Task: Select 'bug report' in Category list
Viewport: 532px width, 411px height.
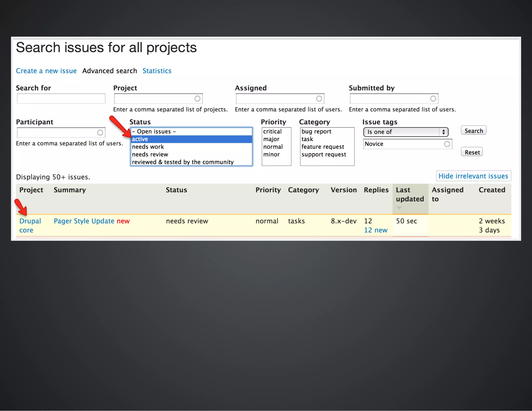Action: pos(316,131)
